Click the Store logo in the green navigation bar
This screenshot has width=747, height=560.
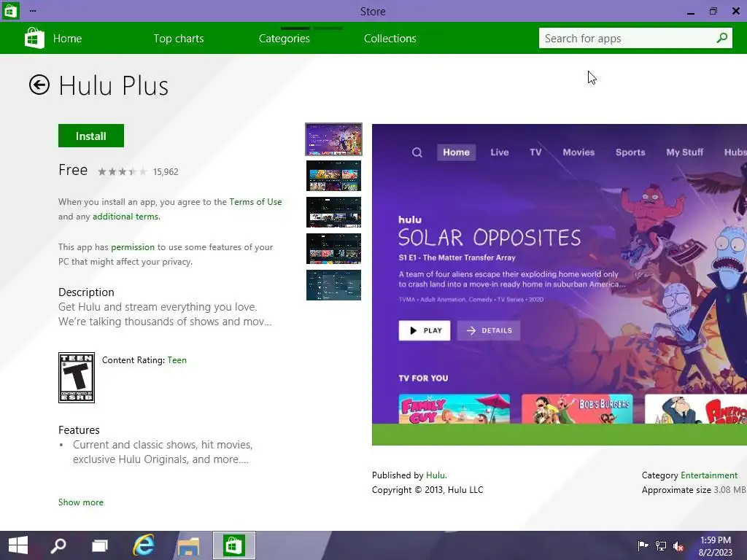(34, 38)
